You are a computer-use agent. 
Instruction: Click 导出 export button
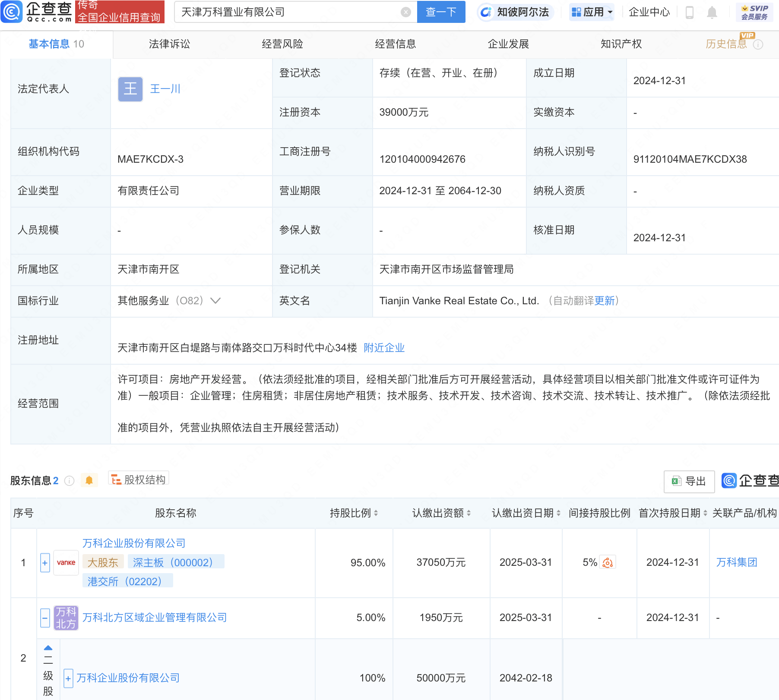689,481
